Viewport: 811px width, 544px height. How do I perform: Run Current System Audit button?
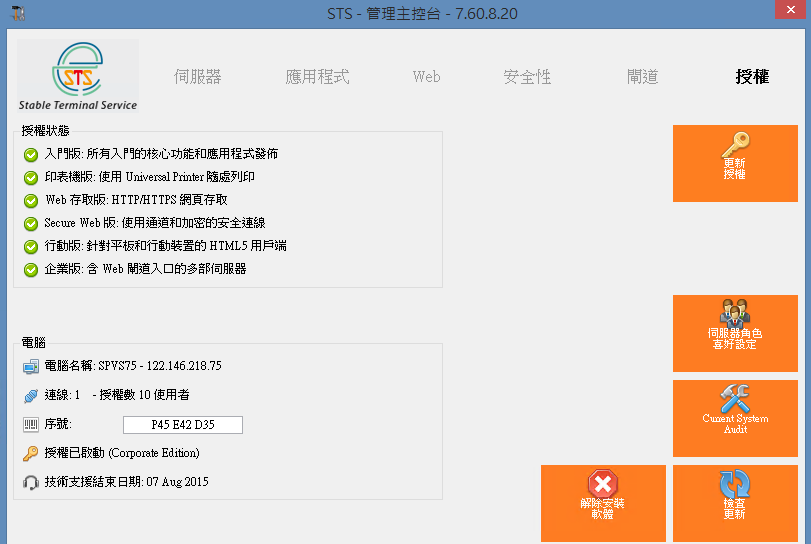[x=735, y=418]
